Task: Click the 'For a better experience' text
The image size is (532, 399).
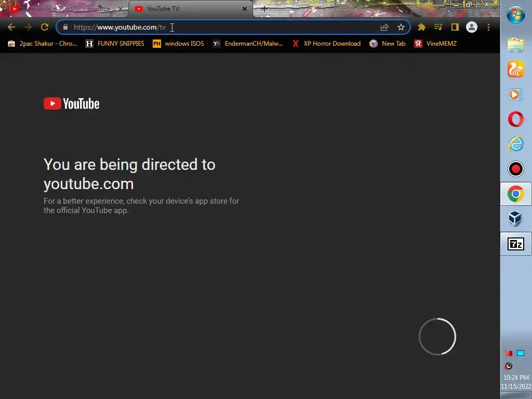Action: click(141, 206)
